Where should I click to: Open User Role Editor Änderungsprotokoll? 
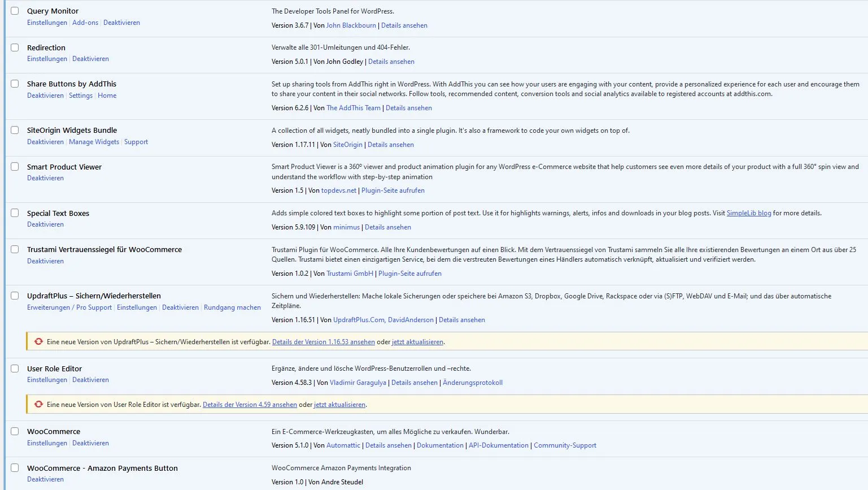tap(473, 383)
